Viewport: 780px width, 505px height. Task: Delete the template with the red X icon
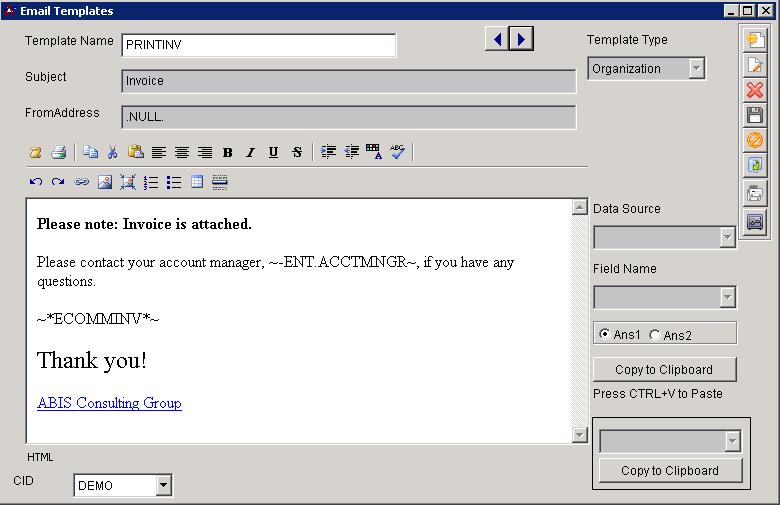point(755,90)
